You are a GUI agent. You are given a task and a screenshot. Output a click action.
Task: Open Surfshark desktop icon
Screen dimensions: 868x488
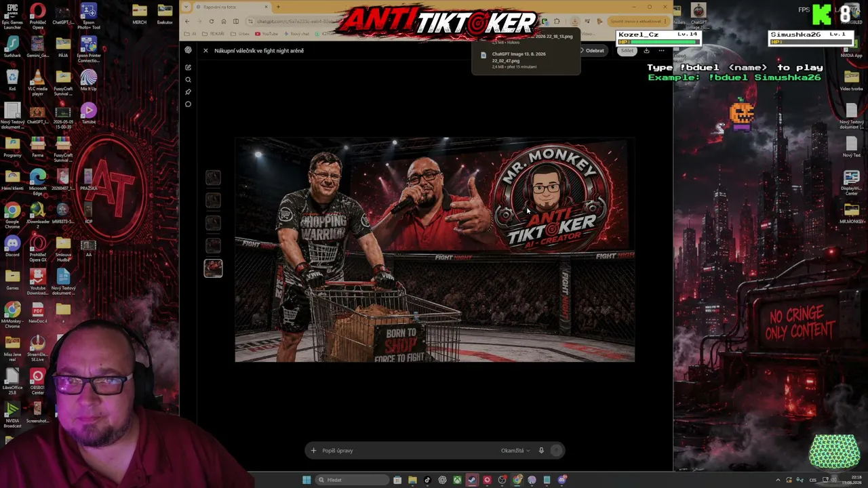(x=12, y=47)
